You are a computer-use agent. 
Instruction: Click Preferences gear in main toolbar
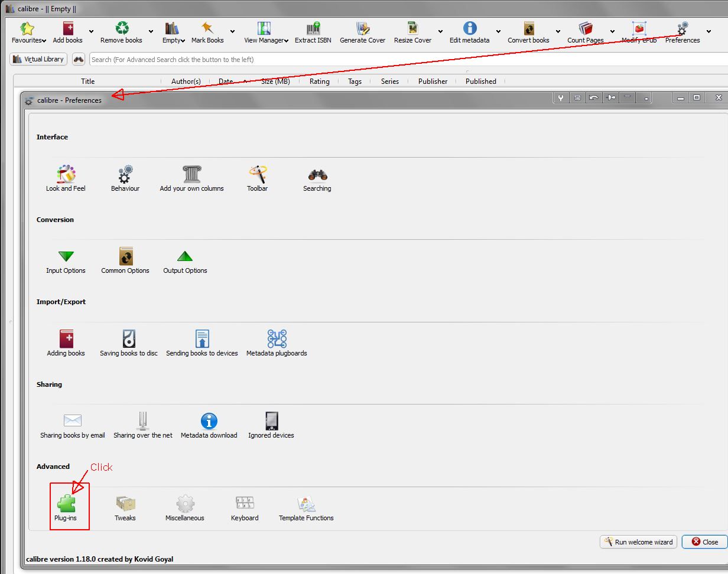click(x=682, y=32)
